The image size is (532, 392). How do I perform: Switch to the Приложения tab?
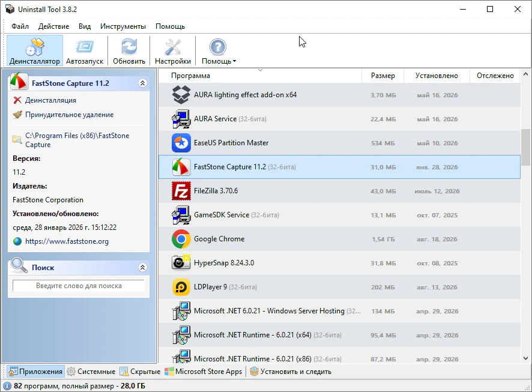click(35, 372)
